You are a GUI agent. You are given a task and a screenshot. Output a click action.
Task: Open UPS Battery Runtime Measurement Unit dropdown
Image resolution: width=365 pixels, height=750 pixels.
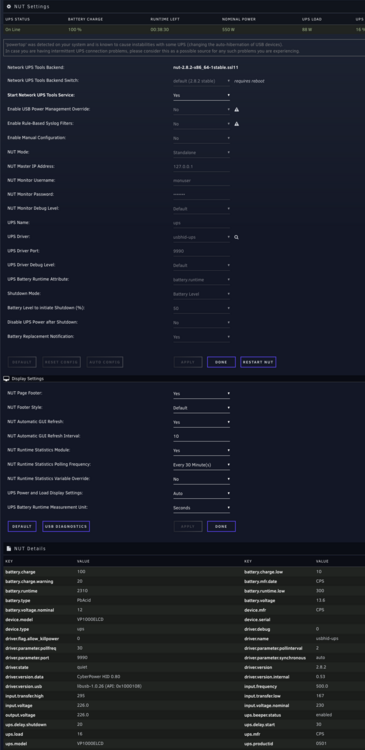click(201, 508)
